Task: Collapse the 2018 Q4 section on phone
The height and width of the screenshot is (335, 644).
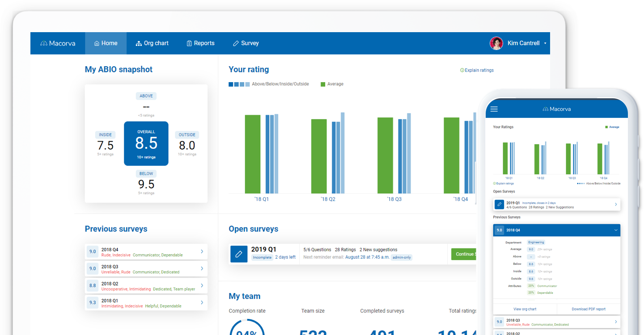Action: (616, 230)
